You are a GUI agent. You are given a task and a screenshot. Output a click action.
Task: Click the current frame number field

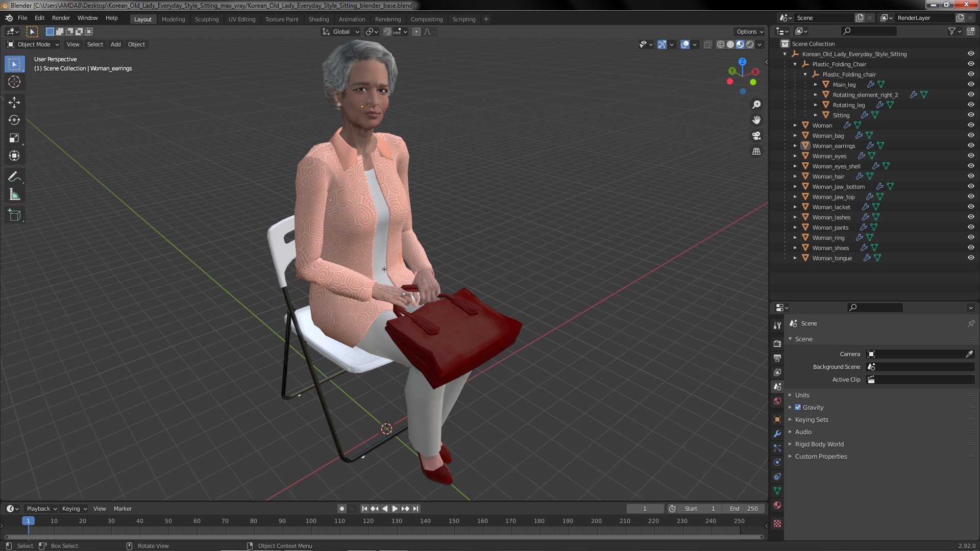click(x=645, y=509)
